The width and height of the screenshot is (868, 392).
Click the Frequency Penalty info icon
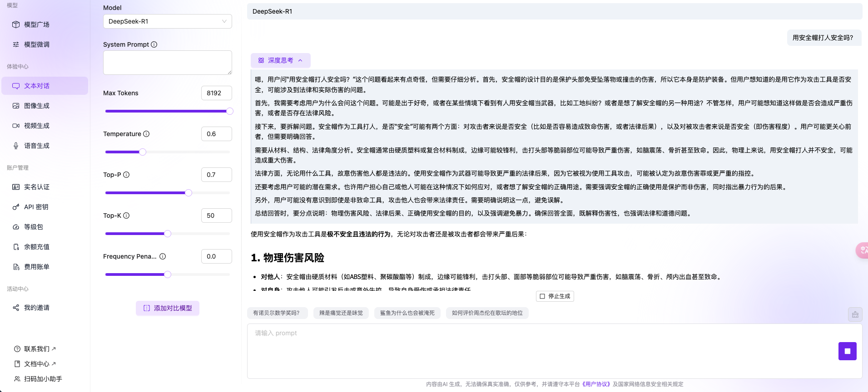point(163,256)
